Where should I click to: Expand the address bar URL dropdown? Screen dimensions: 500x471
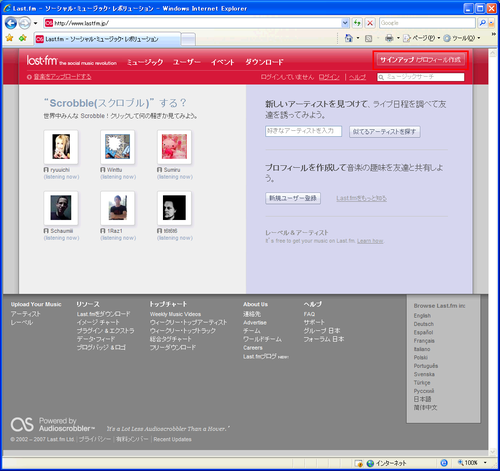point(345,23)
